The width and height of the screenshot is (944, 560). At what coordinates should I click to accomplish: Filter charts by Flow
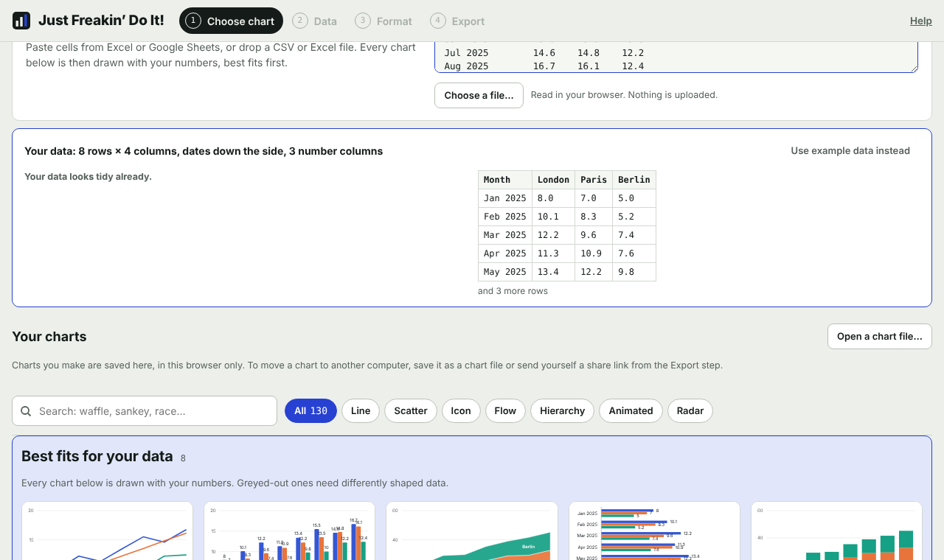click(x=505, y=410)
